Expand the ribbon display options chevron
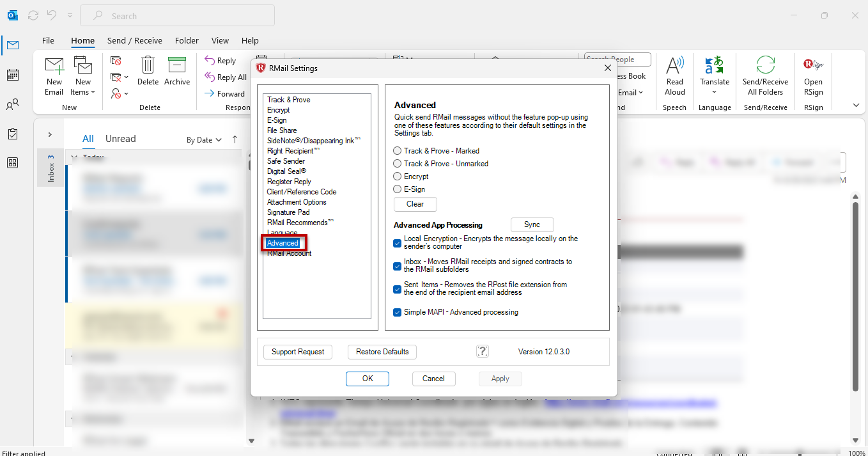 click(856, 106)
